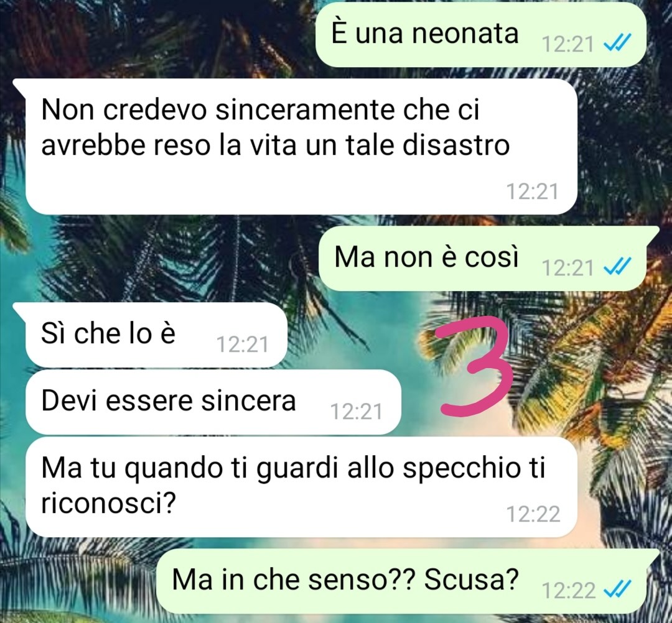Click the timestamp under 'un tale disastro'
The image size is (672, 623).
pyautogui.click(x=532, y=191)
